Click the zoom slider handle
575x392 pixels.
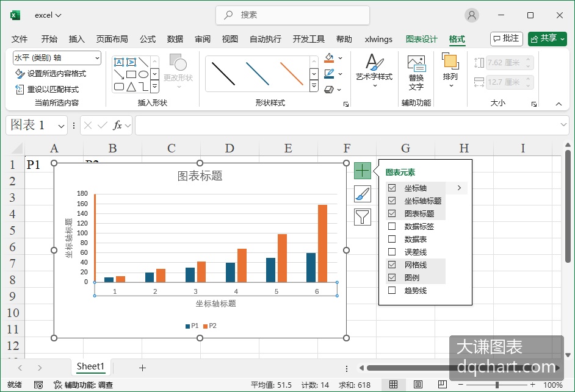pos(497,385)
